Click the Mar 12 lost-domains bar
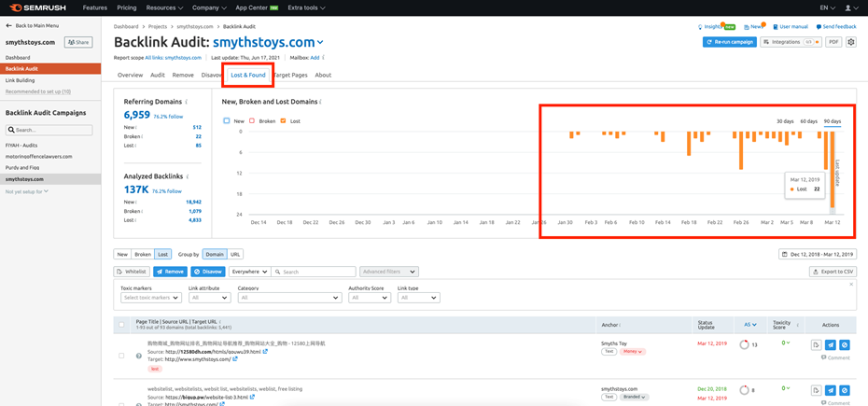Image resolution: width=868 pixels, height=406 pixels. (x=832, y=170)
